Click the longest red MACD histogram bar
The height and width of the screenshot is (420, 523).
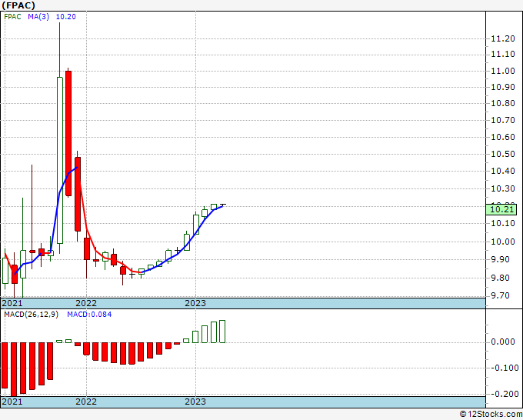pyautogui.click(x=14, y=369)
